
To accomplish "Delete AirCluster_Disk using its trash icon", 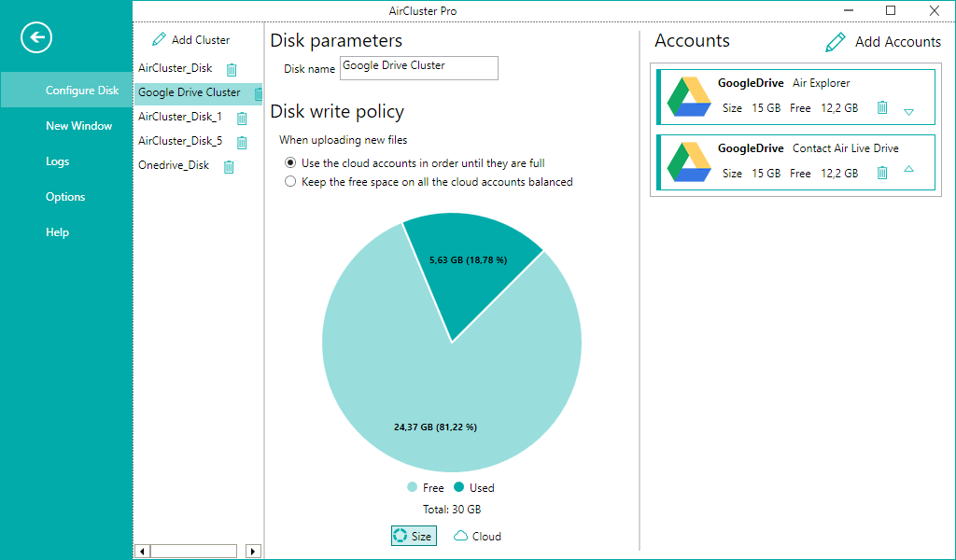I will [232, 69].
